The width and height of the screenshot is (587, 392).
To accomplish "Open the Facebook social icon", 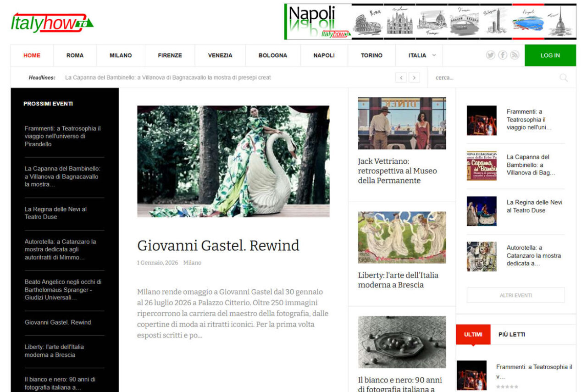I will [x=503, y=55].
